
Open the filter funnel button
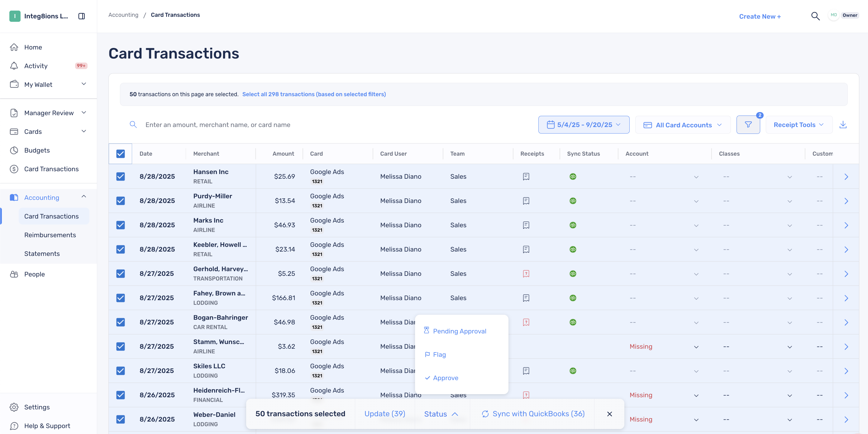[748, 125]
